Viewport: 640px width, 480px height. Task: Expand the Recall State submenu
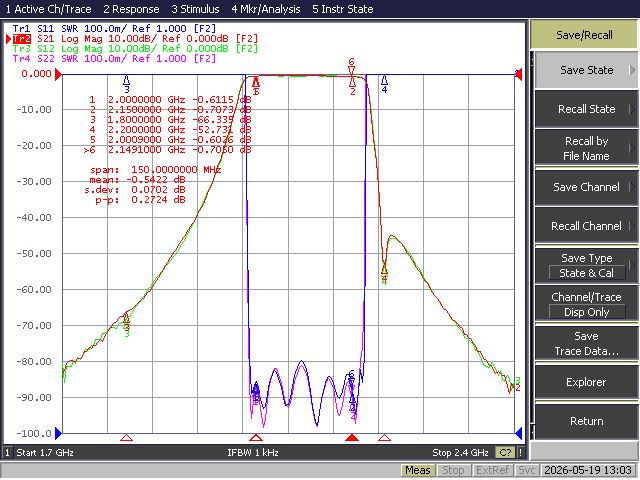pos(586,109)
